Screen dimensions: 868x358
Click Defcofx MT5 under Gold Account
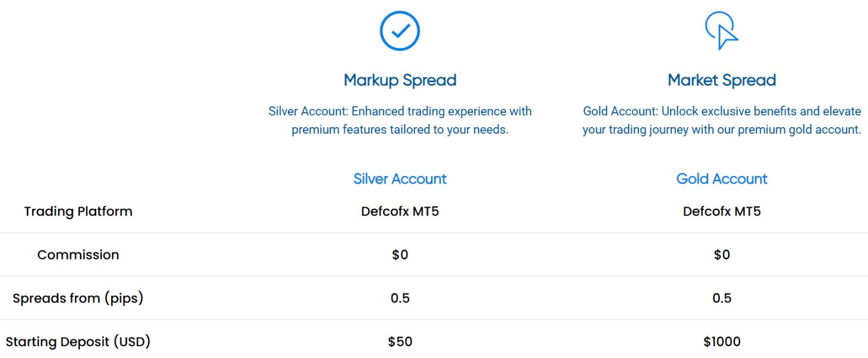(x=722, y=211)
